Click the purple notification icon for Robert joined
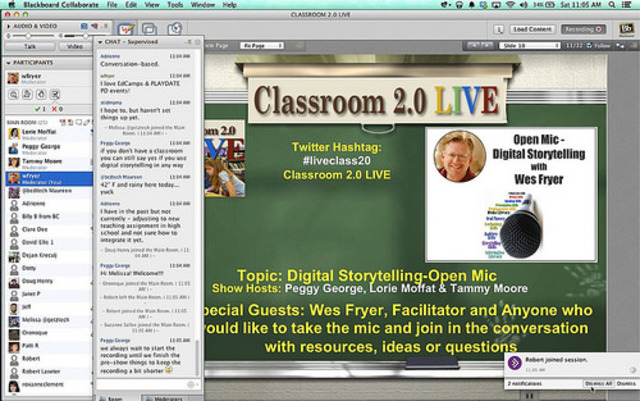Viewport: 640px width, 401px height. [515, 363]
